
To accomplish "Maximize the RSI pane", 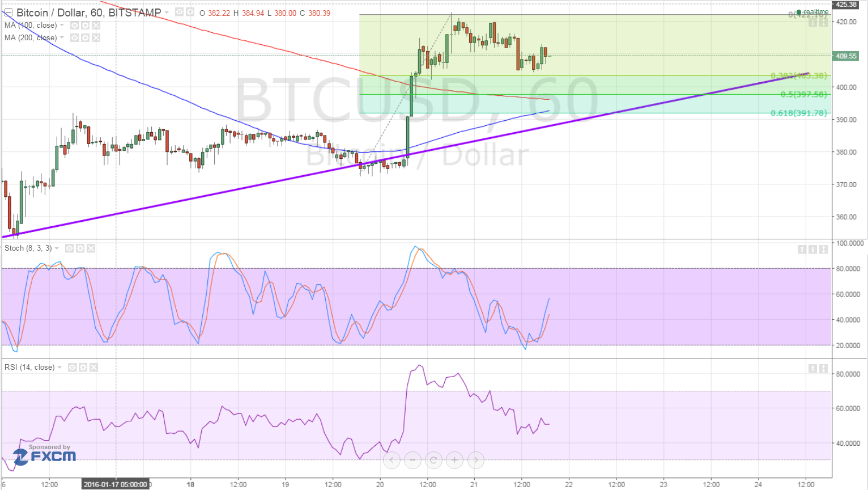I will point(824,369).
